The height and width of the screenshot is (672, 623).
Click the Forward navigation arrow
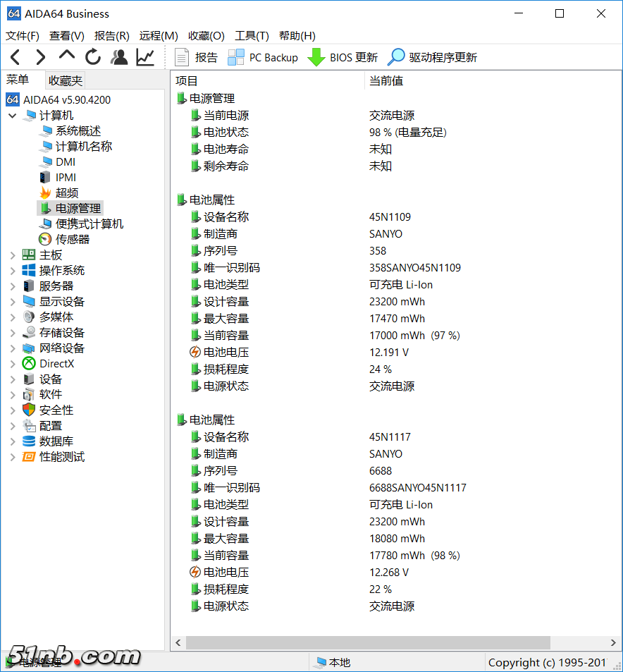[41, 57]
